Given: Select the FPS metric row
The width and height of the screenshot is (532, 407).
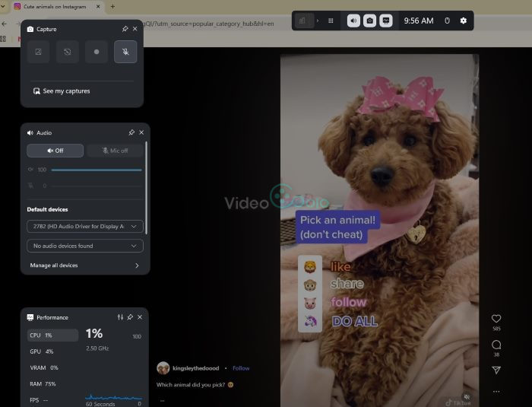Looking at the screenshot, I should click(52, 400).
